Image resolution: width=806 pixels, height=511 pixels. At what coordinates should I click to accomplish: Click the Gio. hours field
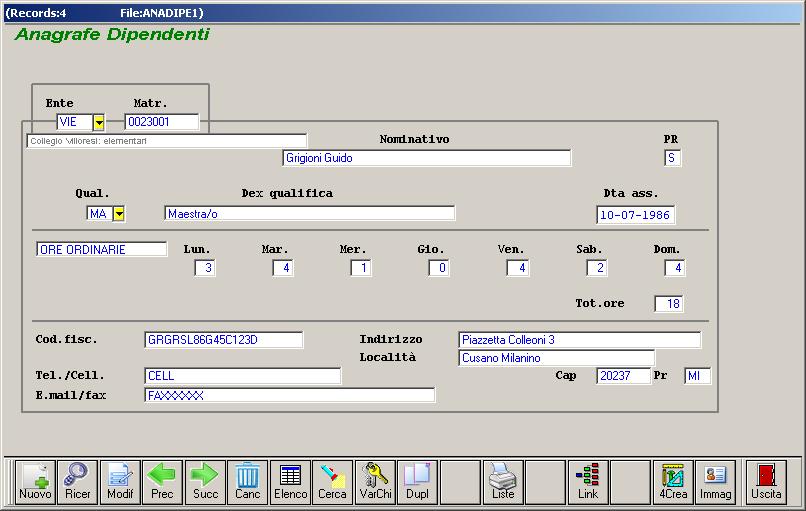pyautogui.click(x=439, y=268)
